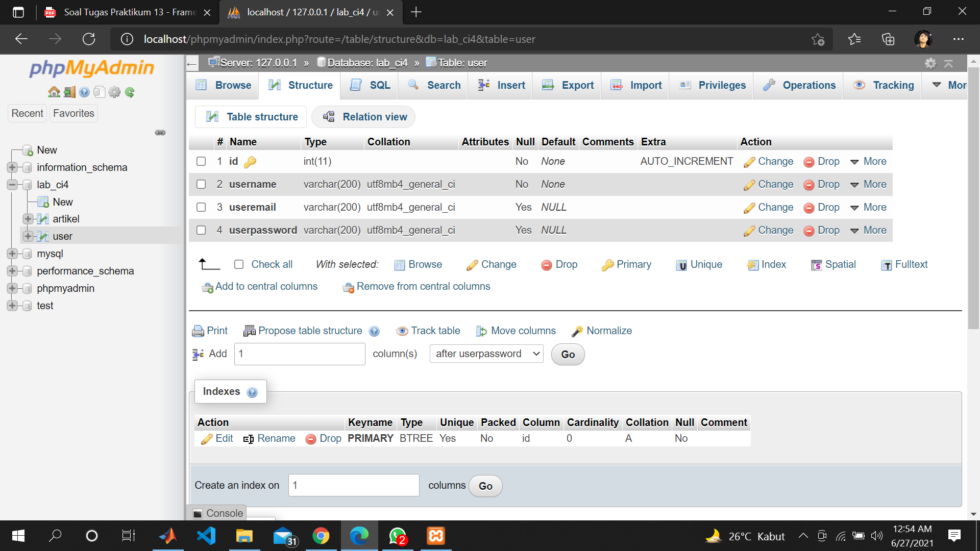Toggle the Check all checkbox

[x=239, y=264]
